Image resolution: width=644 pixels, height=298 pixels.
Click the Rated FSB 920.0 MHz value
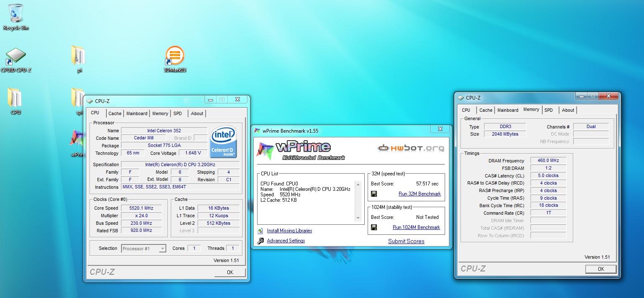coord(141,231)
